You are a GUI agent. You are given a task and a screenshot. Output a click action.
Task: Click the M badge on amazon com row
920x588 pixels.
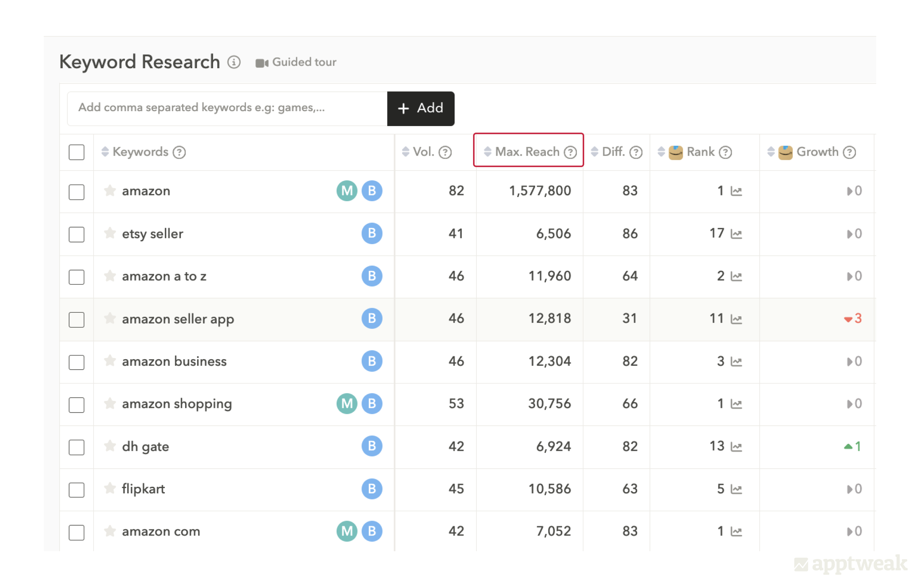(347, 531)
